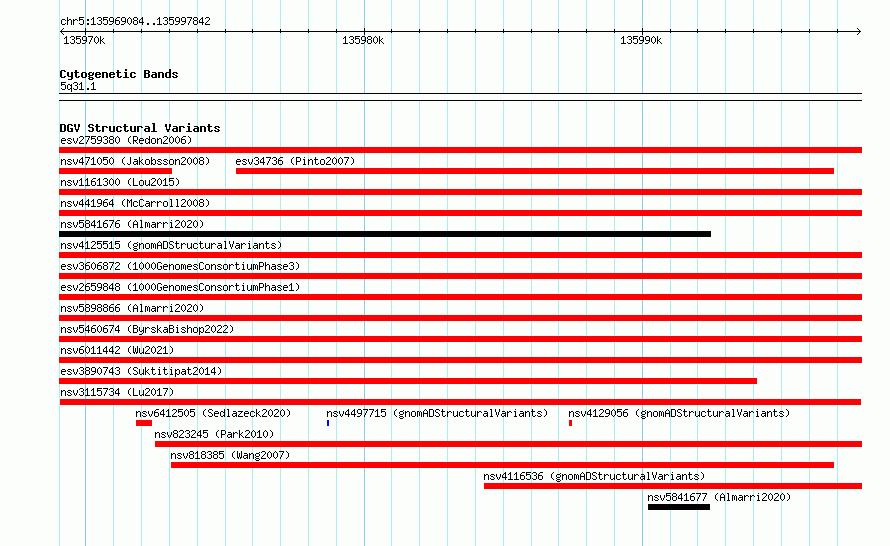The height and width of the screenshot is (546, 890).
Task: Select the 5q31.1 cytogenetic band label
Action: point(78,86)
